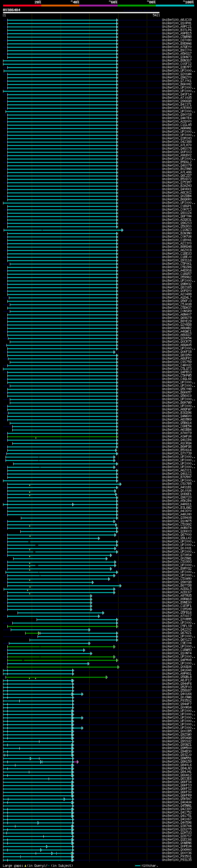Screen dimensions: 197x868
Task: Click hit label UniRef100_Q962Y0
Action: (x=177, y=78)
